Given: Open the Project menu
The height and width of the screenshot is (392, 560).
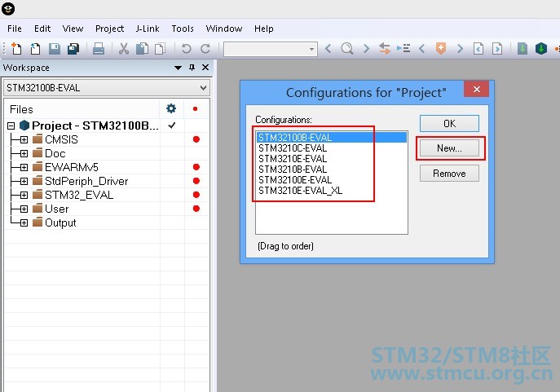Looking at the screenshot, I should (x=110, y=29).
